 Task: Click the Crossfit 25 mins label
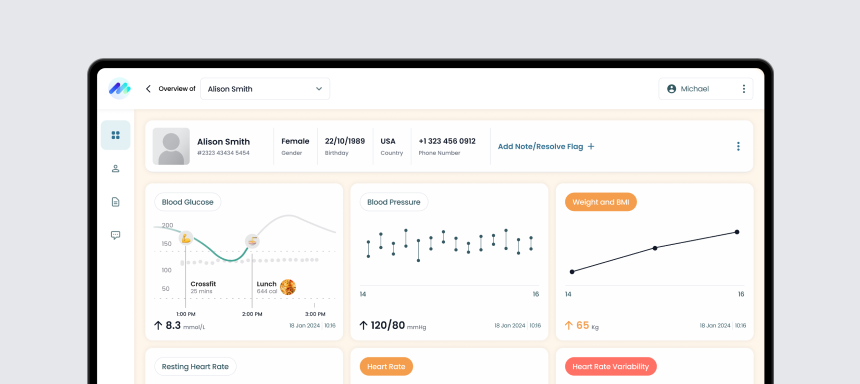pyautogui.click(x=203, y=287)
